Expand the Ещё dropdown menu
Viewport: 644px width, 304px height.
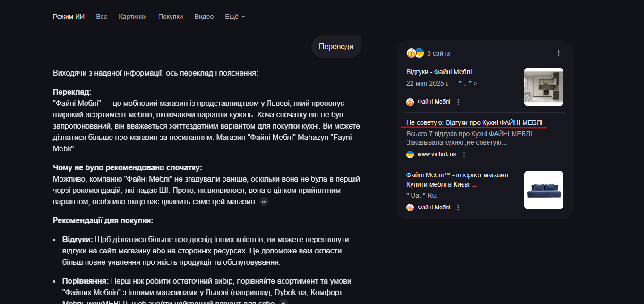click(235, 17)
